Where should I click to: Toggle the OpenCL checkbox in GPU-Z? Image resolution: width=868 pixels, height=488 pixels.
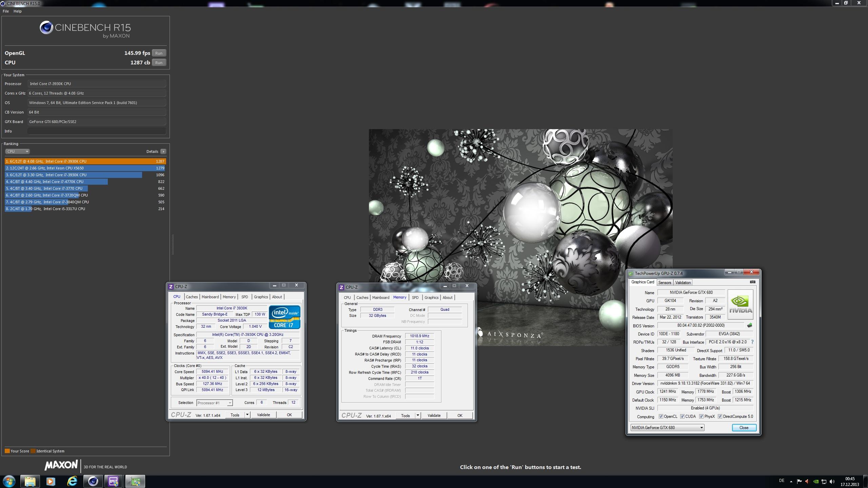pyautogui.click(x=661, y=416)
